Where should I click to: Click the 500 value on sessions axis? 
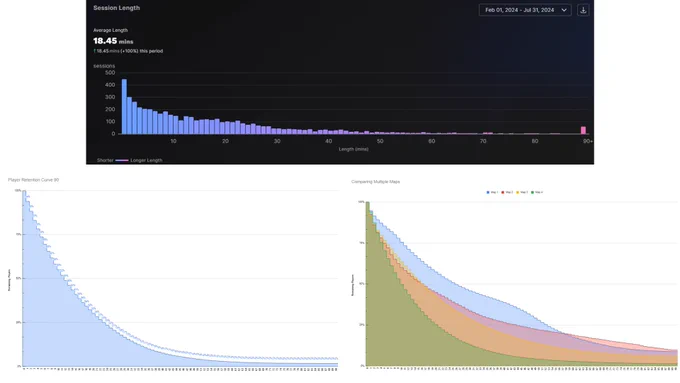(110, 72)
